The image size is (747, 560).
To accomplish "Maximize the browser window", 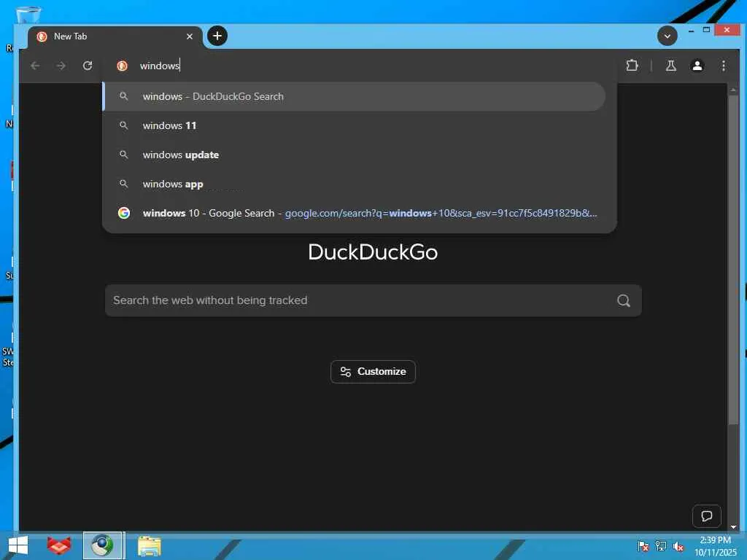I will point(706,30).
